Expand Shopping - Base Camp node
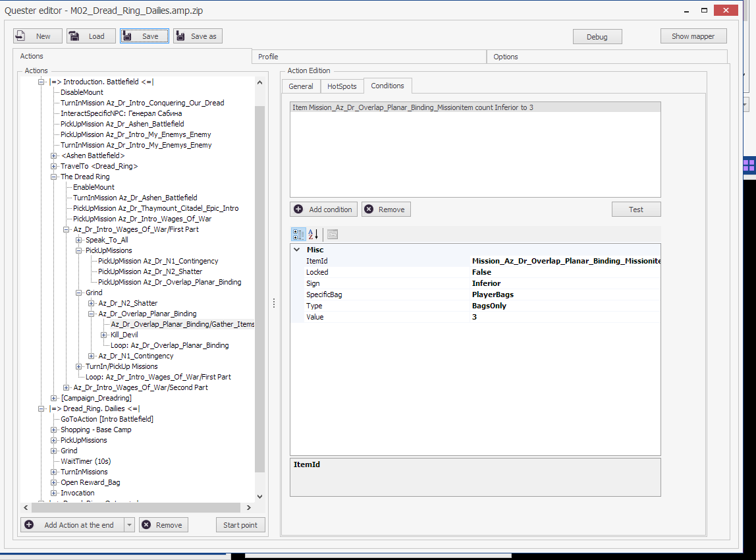Screen dimensions: 756x560 coord(54,430)
